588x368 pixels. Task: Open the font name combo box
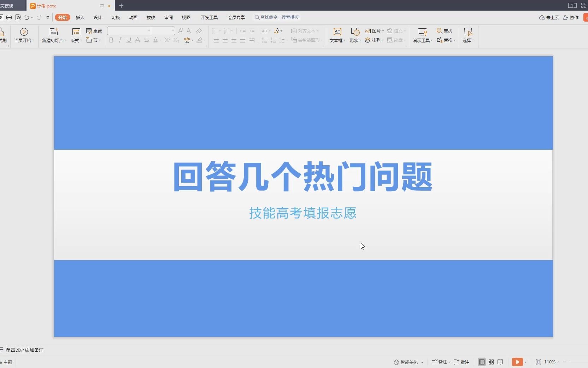click(129, 31)
